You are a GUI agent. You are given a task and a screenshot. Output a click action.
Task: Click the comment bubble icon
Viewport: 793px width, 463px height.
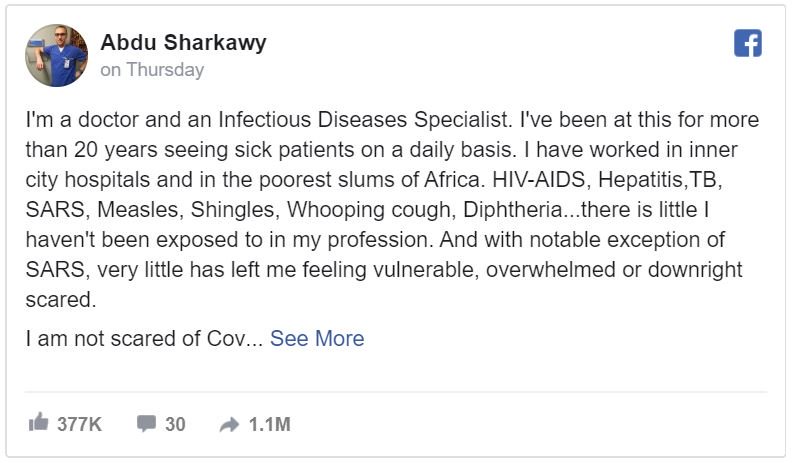coord(146,423)
